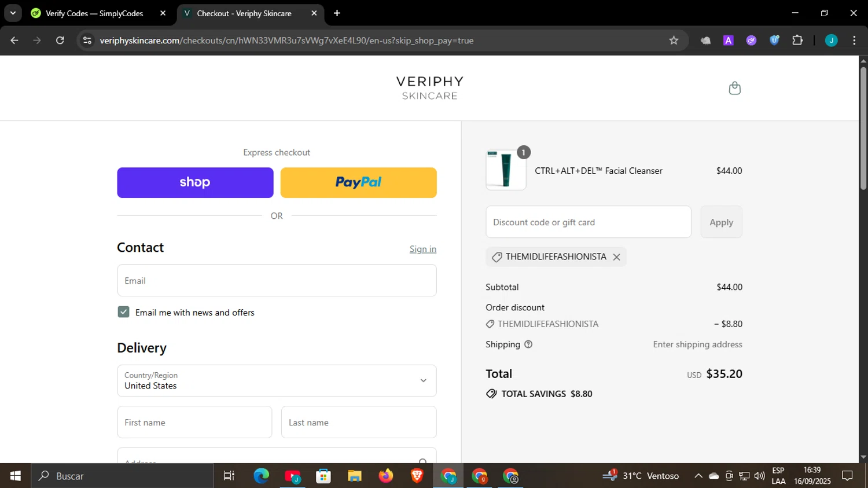Open the Chrome profile avatar

click(831, 41)
